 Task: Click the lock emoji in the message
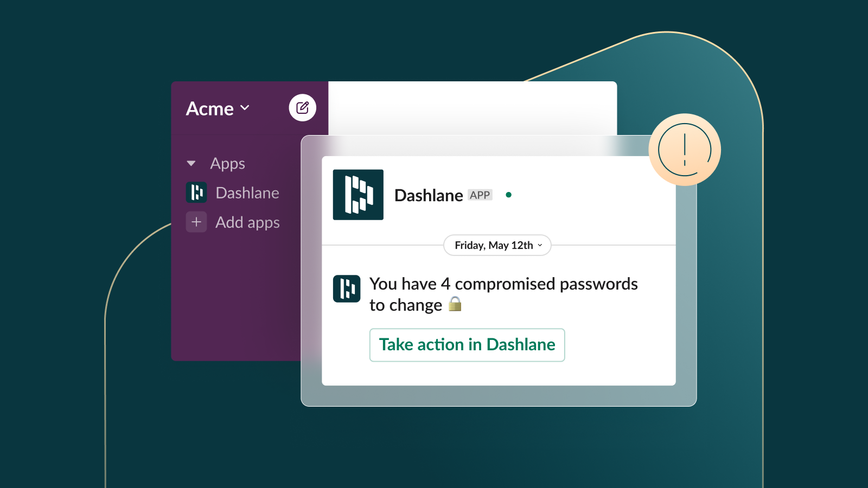pyautogui.click(x=456, y=304)
